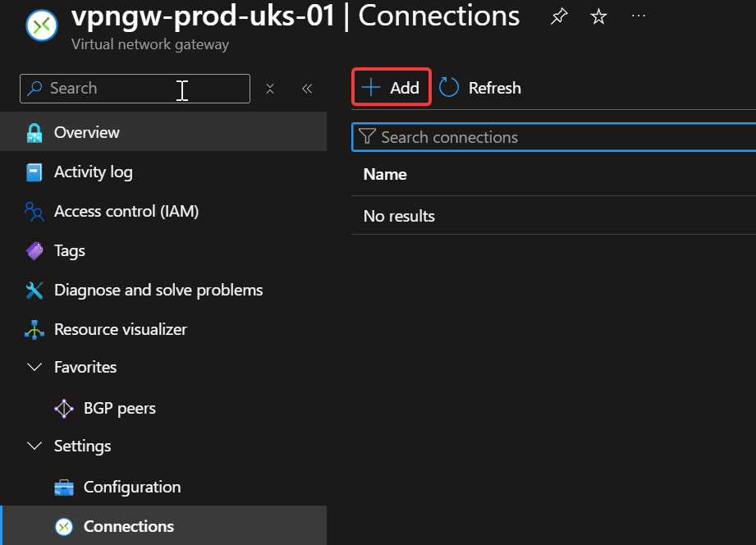Pin the Connections blade to dashboard
The width and height of the screenshot is (756, 545).
tap(559, 16)
